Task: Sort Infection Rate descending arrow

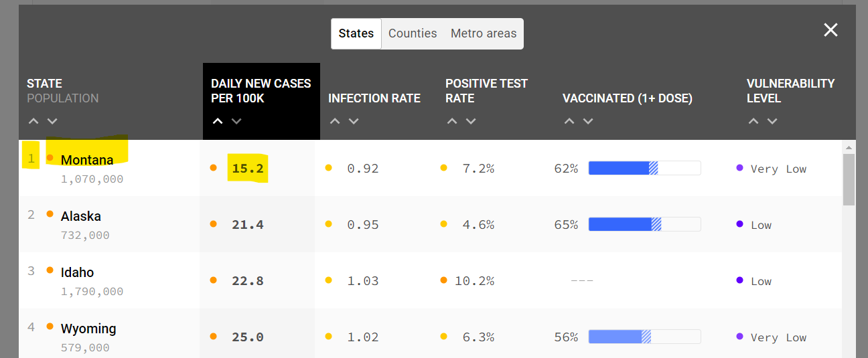Action: click(354, 121)
